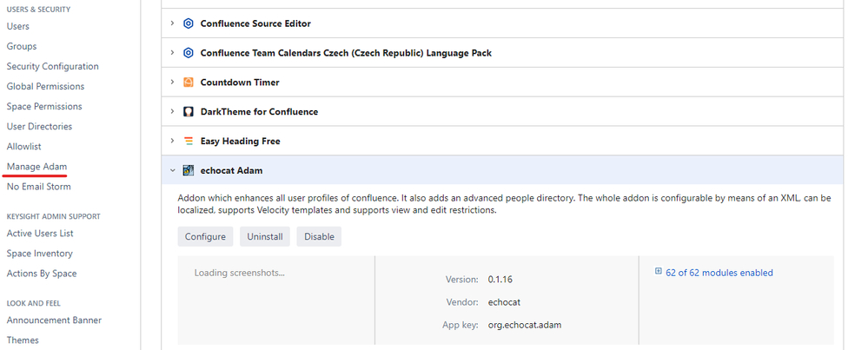Click the echocat Adam app icon
The height and width of the screenshot is (350, 868).
[x=189, y=170]
